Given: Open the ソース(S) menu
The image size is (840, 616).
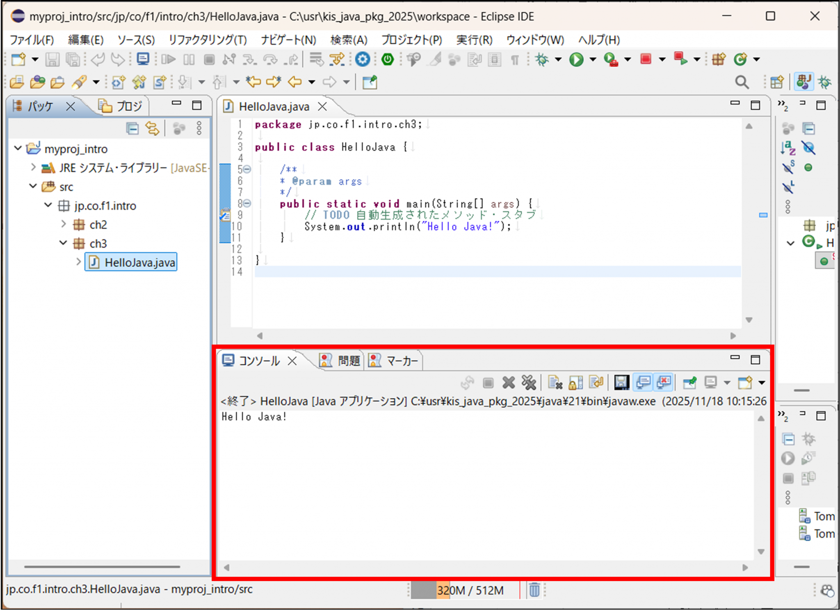Looking at the screenshot, I should tap(136, 40).
